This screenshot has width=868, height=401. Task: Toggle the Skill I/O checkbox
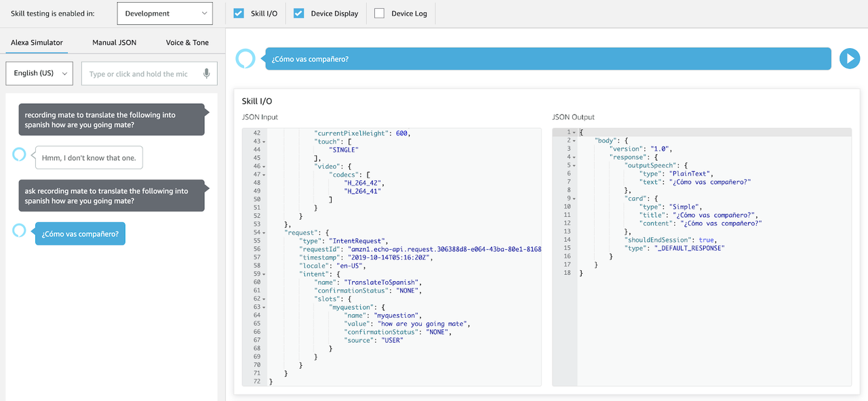(x=239, y=13)
